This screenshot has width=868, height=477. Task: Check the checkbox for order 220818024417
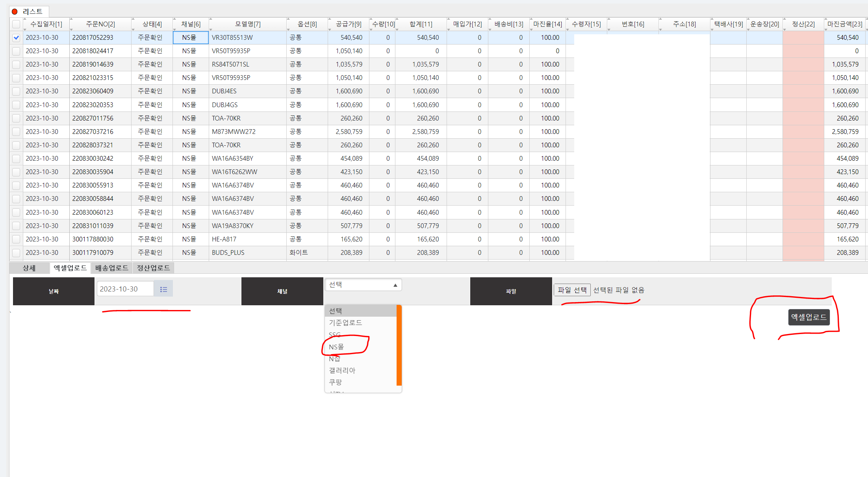click(x=16, y=51)
